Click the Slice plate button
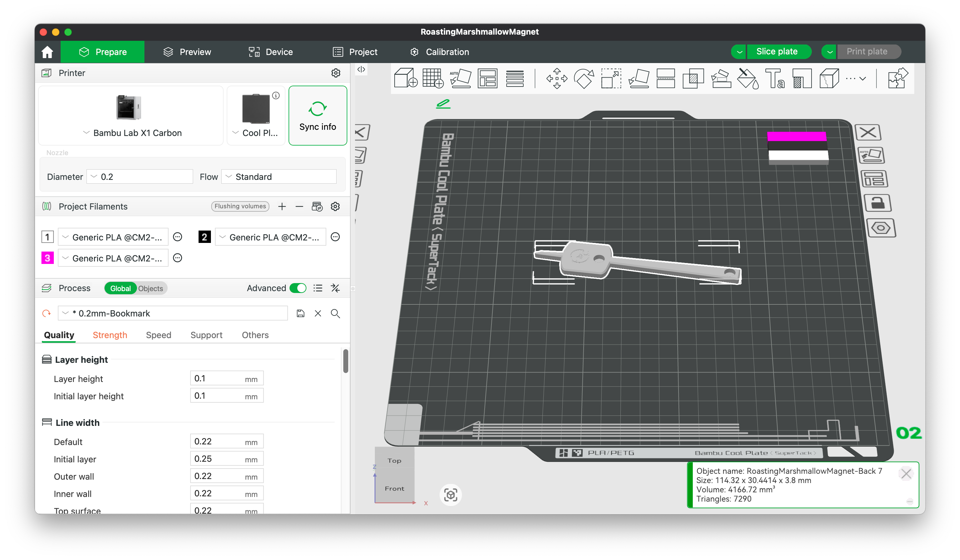Image resolution: width=960 pixels, height=560 pixels. (x=779, y=52)
